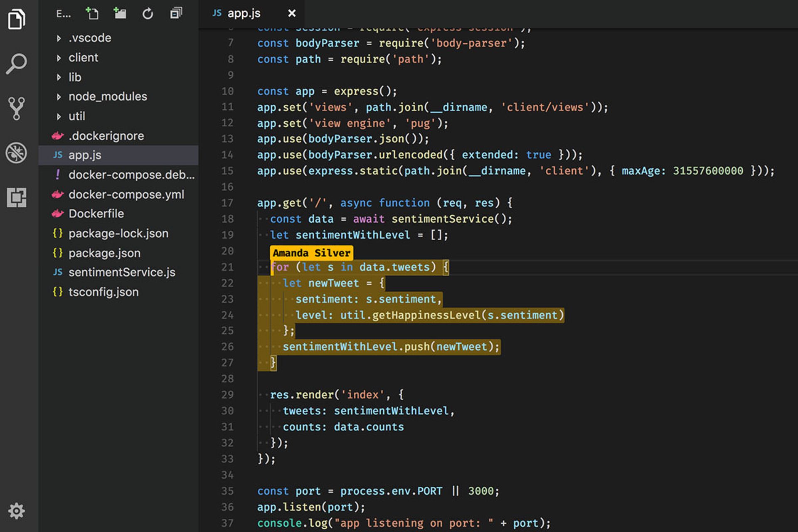The height and width of the screenshot is (532, 798).
Task: Click the Manage gear icon
Action: pos(17,511)
